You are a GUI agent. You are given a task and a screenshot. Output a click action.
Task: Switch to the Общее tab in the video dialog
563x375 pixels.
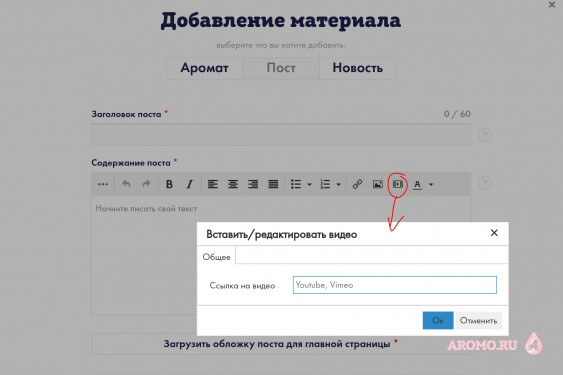[216, 257]
